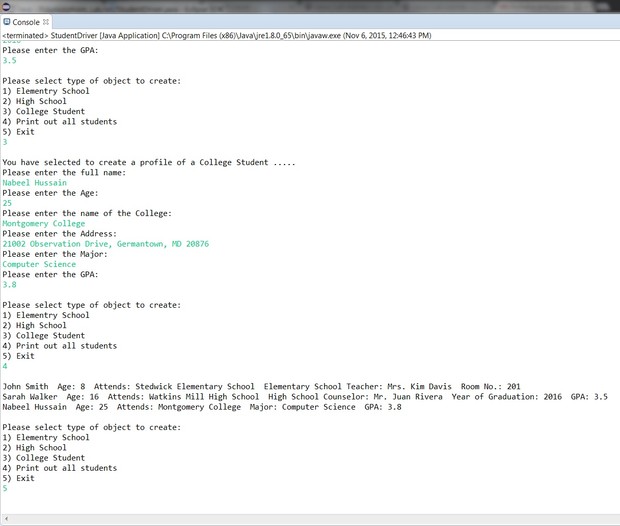Screen dimensions: 620x526
Task: Select the Console tab
Action: tap(26, 22)
